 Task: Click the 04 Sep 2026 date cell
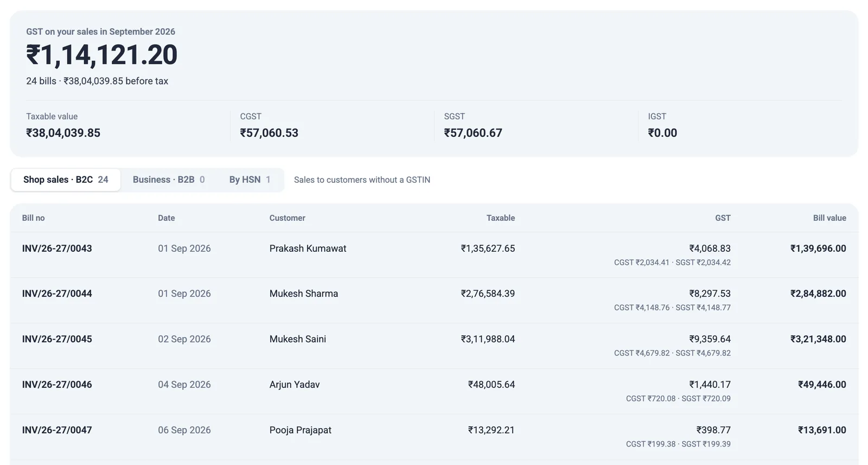pos(184,385)
